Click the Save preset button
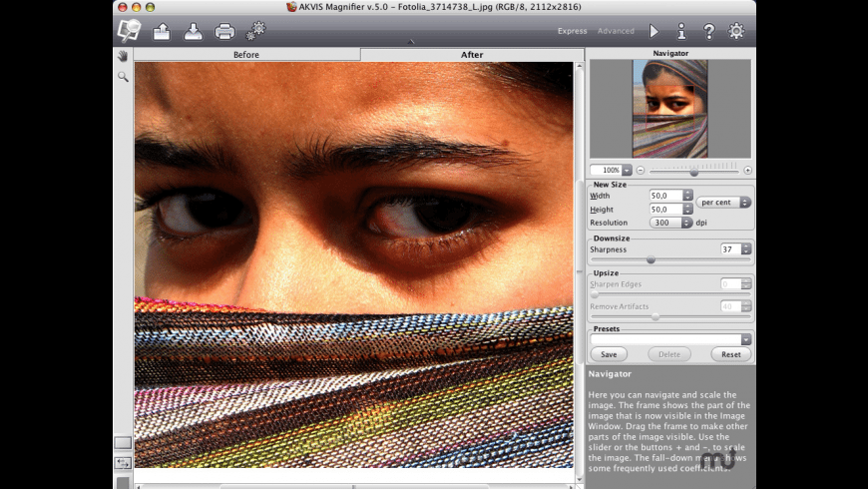Viewport: 868px width, 489px height. (609, 354)
